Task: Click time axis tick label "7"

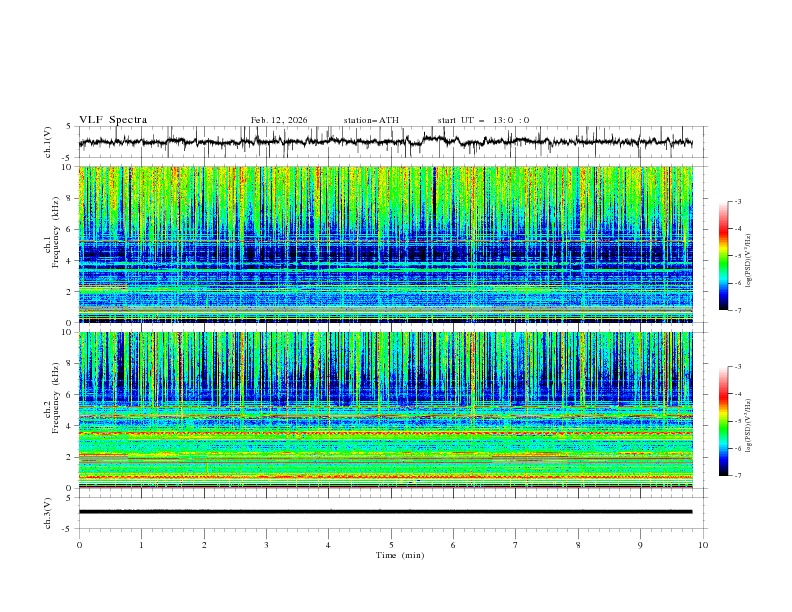Action: tap(516, 545)
